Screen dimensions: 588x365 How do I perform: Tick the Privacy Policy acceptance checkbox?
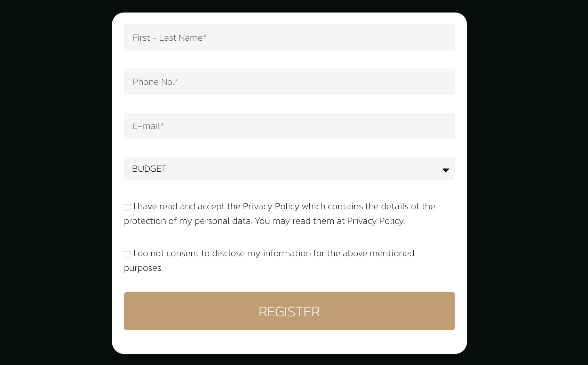tap(127, 208)
